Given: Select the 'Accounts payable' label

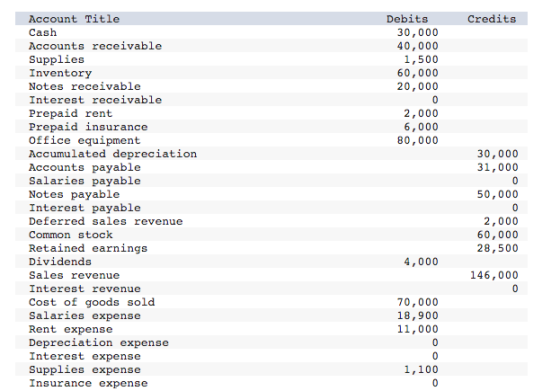Looking at the screenshot, I should pos(85,167).
